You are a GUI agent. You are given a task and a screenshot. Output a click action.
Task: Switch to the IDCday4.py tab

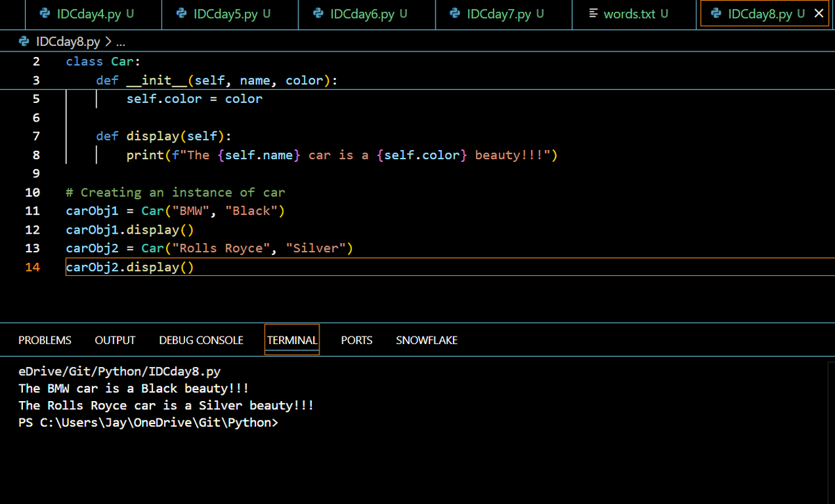(x=86, y=14)
